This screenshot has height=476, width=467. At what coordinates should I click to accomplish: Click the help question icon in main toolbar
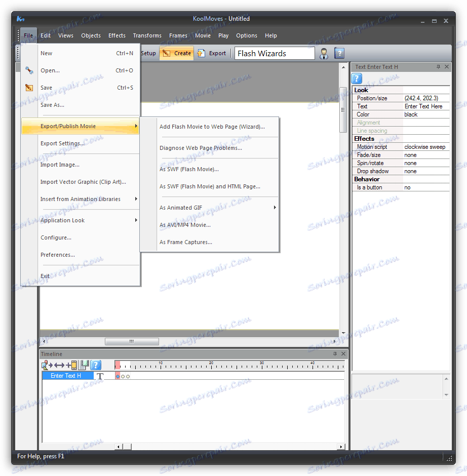click(x=339, y=54)
